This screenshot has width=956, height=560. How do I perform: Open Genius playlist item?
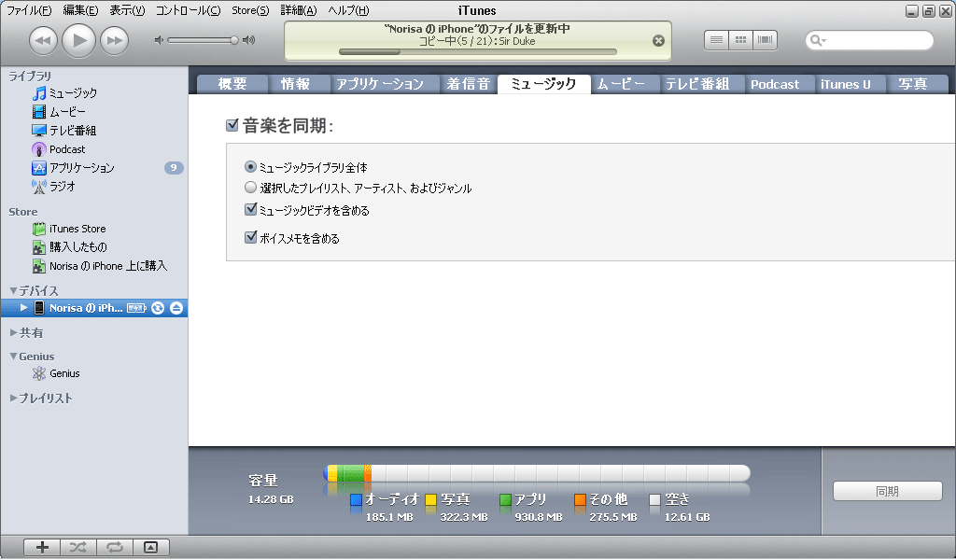click(56, 373)
